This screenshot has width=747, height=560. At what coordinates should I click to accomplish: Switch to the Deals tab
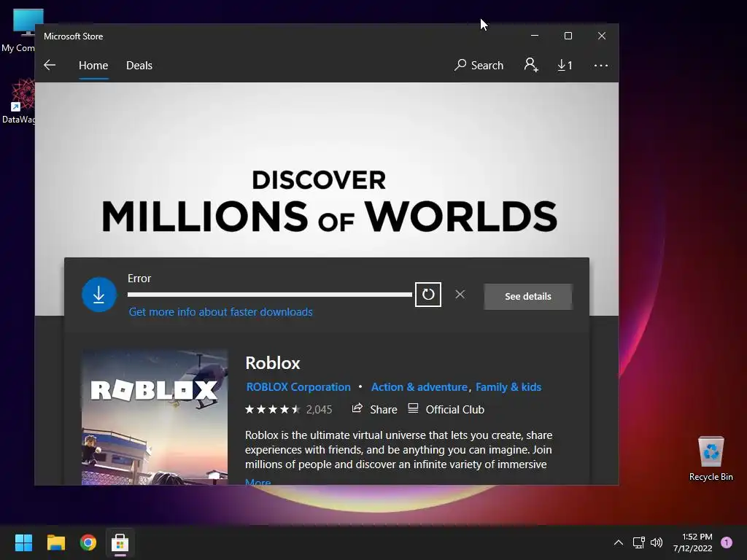click(139, 65)
